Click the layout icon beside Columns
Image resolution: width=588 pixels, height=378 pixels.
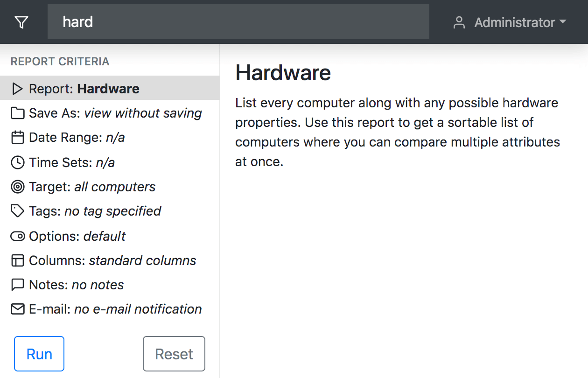(x=17, y=260)
